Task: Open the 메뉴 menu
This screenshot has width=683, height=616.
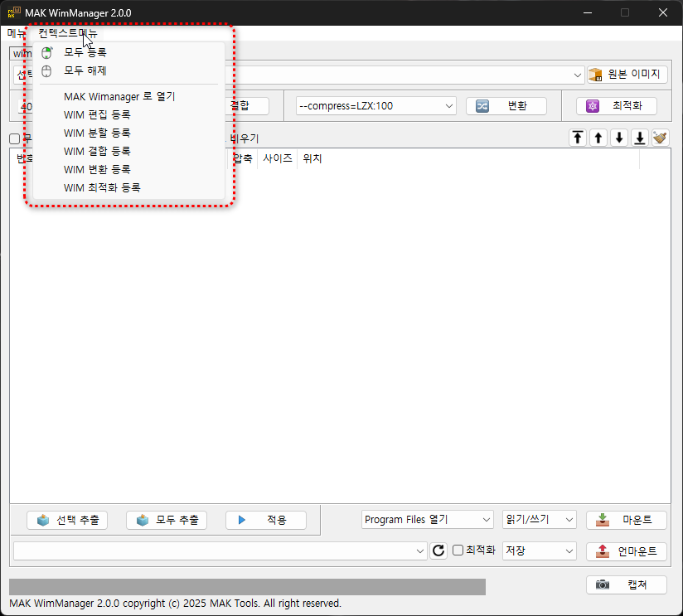Action: click(16, 33)
